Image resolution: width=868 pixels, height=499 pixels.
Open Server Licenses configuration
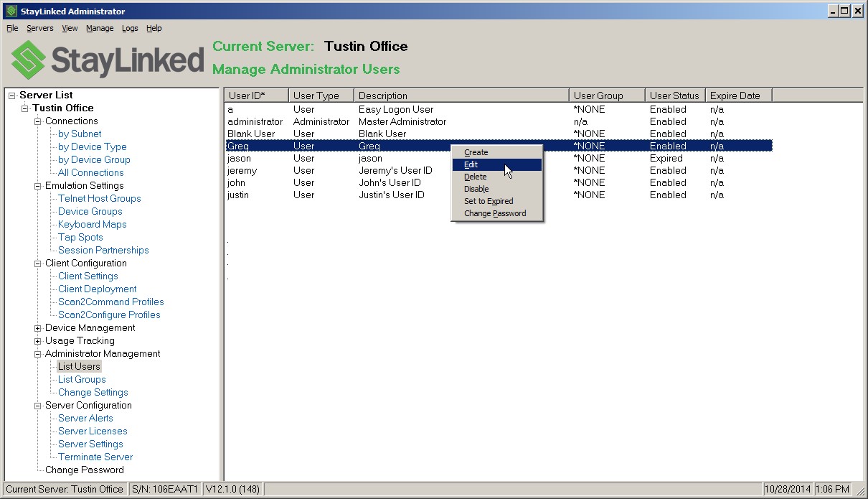92,431
